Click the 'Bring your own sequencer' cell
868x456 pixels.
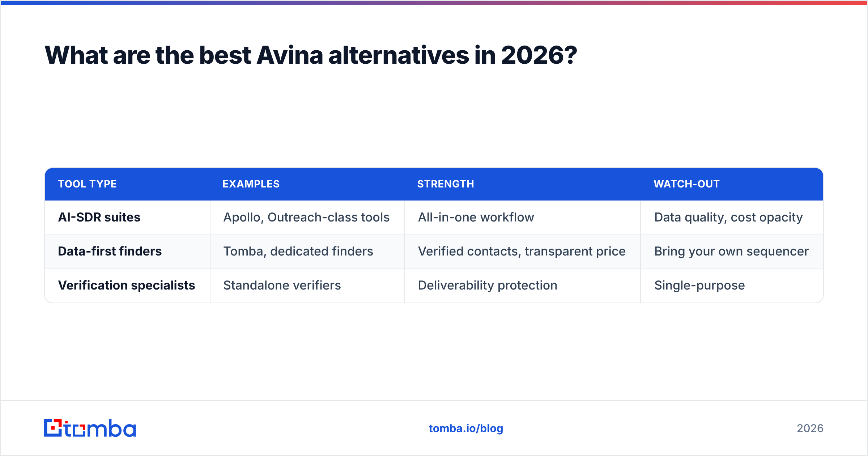click(731, 251)
